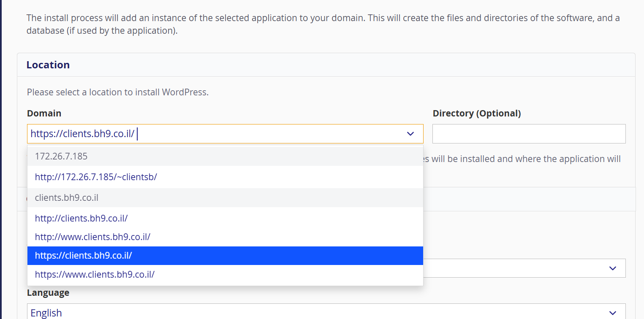The width and height of the screenshot is (644, 319).
Task: Click the clients.bh9.co.il group header
Action: (x=225, y=197)
